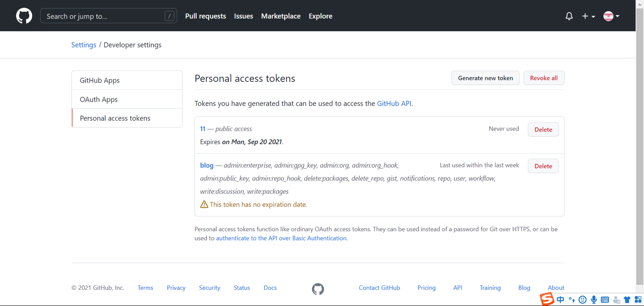This screenshot has width=644, height=306.
Task: Click 'on Mon, Sep 20 2021' expiry text
Action: (252, 142)
